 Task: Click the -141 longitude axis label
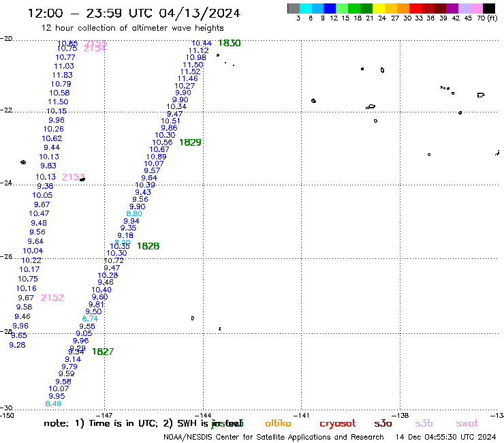(301, 416)
